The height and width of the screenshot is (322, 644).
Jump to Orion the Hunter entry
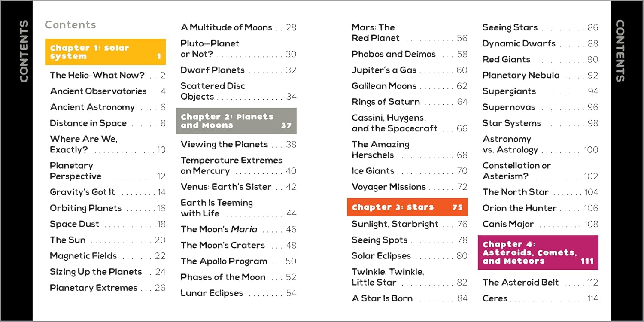tap(540, 208)
